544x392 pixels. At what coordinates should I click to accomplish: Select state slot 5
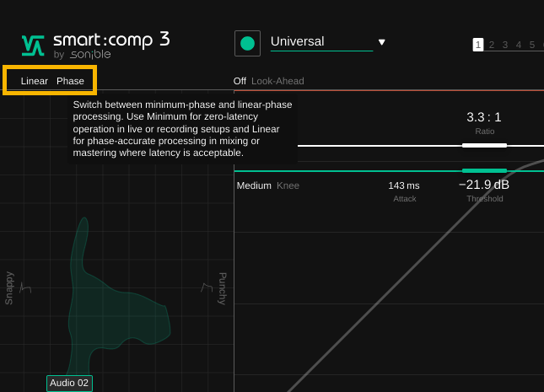coord(532,45)
